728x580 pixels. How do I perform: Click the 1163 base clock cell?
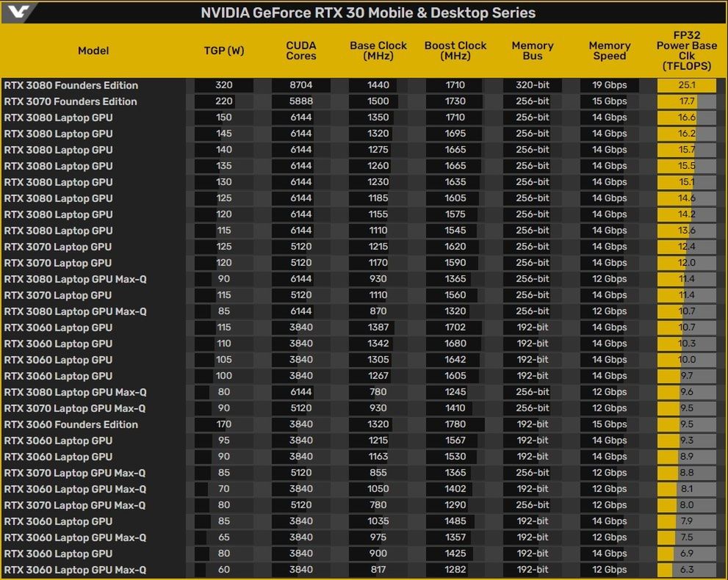click(378, 457)
